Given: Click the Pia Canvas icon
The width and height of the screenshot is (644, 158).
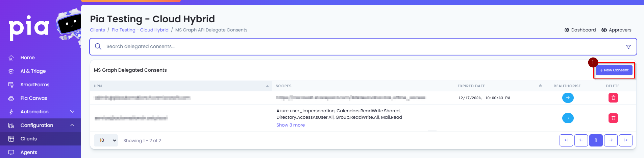Looking at the screenshot, I should click(11, 98).
